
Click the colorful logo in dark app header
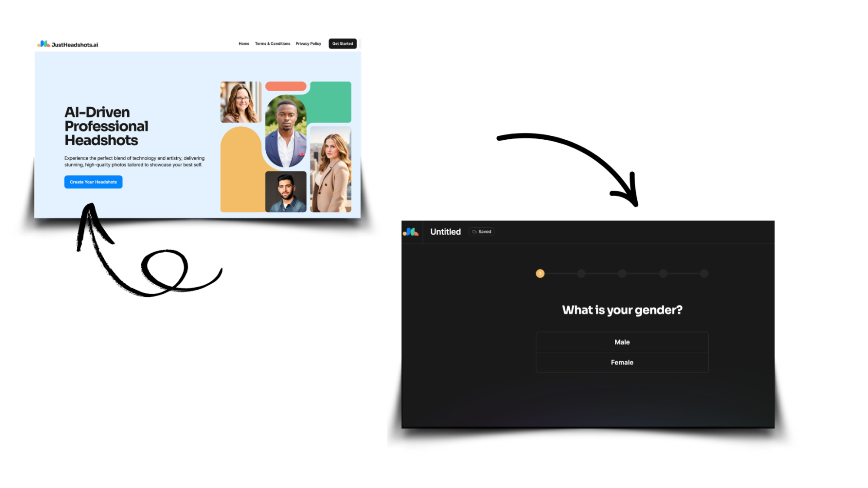click(410, 232)
